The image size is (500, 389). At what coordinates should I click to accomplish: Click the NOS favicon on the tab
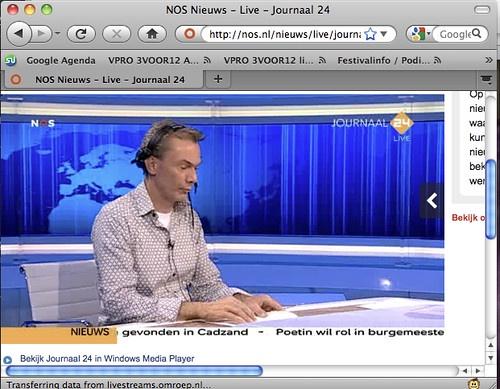pyautogui.click(x=15, y=80)
